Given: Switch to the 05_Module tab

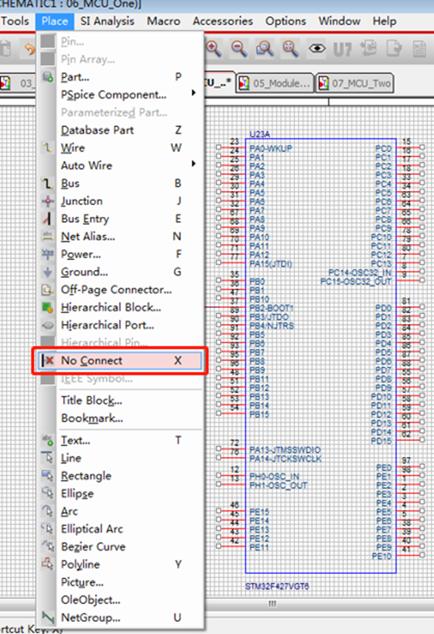Looking at the screenshot, I should (x=275, y=83).
